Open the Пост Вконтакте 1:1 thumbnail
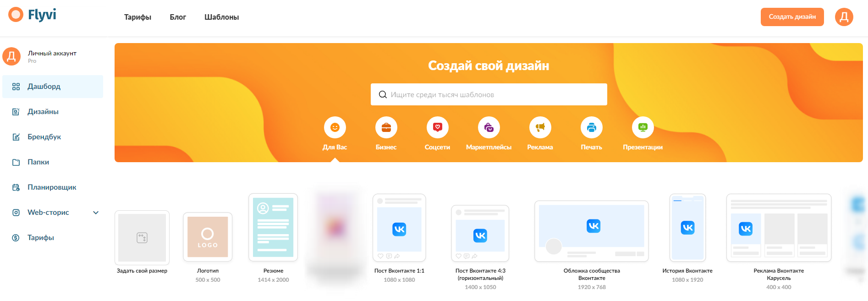This screenshot has width=868, height=301. (399, 227)
